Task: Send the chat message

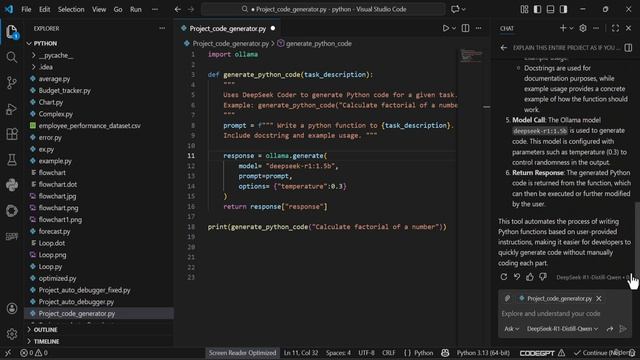Action: 623,329
